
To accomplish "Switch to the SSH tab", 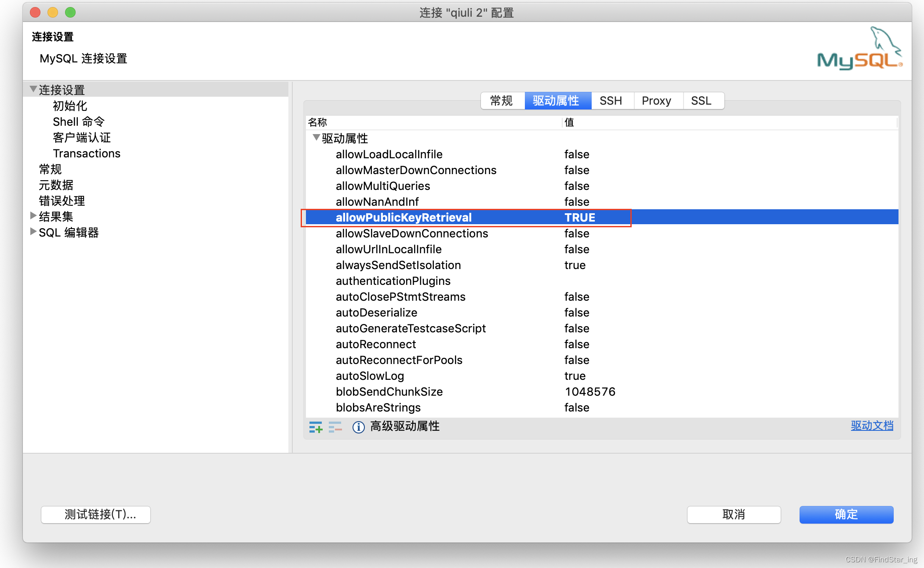I will click(611, 101).
